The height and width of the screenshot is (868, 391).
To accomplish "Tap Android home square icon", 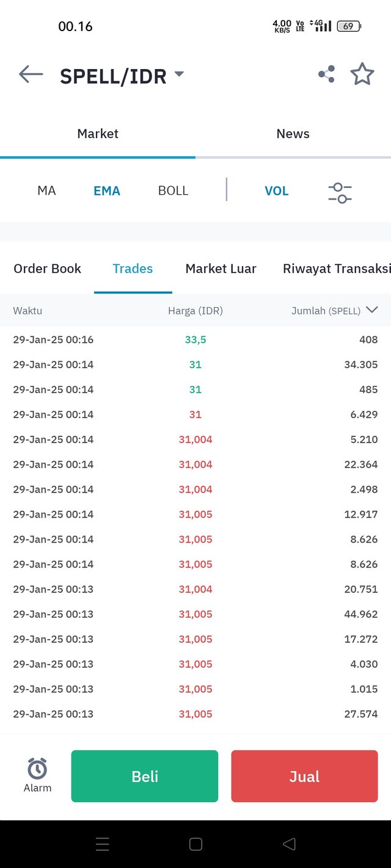I will pyautogui.click(x=195, y=844).
